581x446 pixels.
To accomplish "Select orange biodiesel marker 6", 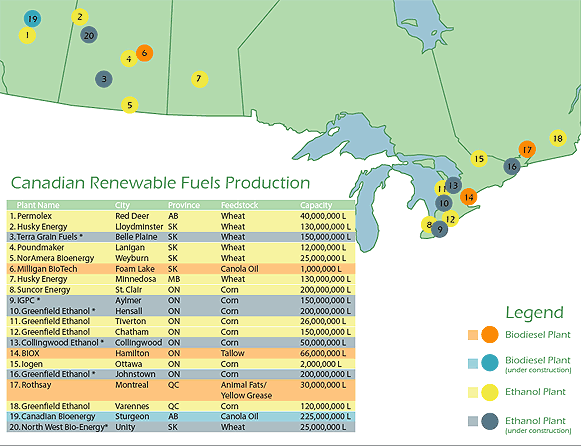I will click(145, 53).
